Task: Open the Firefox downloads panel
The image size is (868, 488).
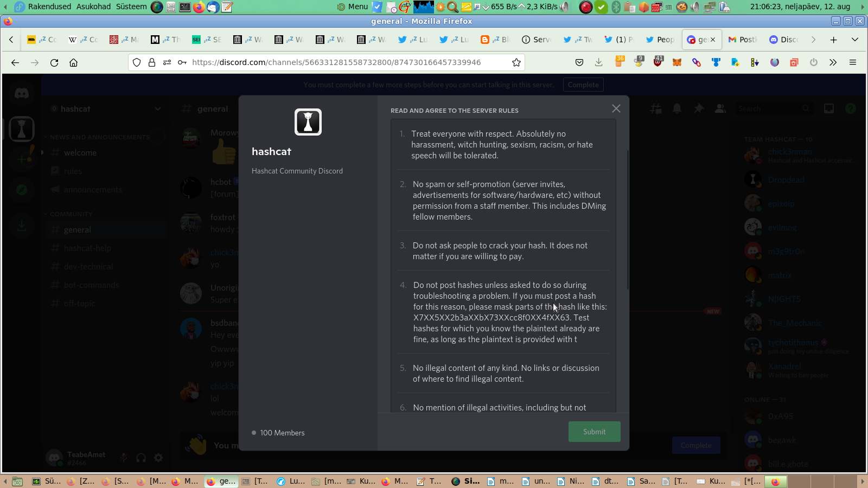Action: coord(599,62)
